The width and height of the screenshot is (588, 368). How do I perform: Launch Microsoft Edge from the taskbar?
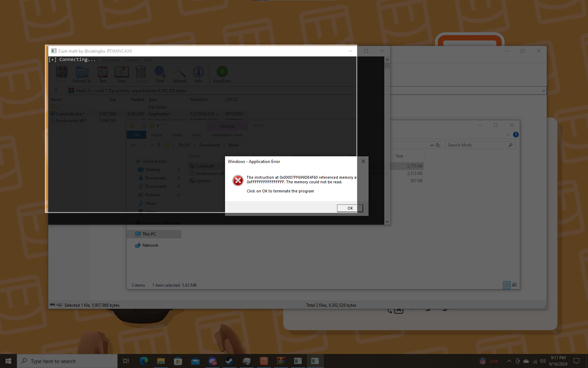(x=144, y=361)
